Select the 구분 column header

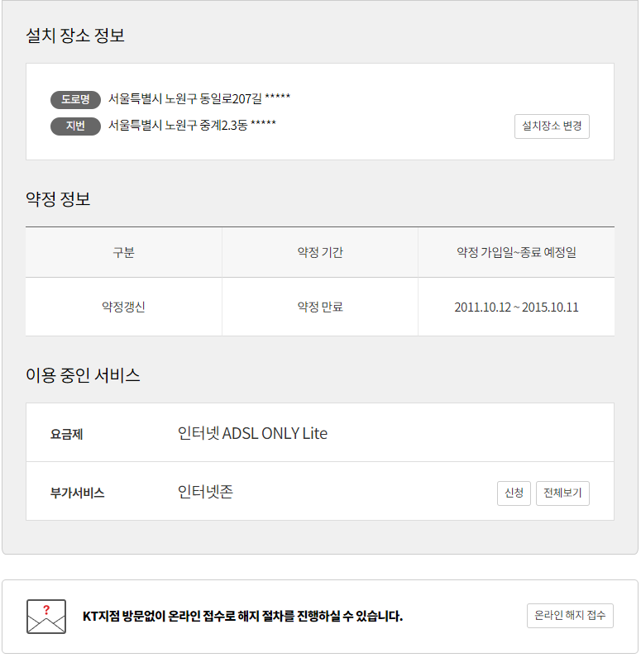123,252
